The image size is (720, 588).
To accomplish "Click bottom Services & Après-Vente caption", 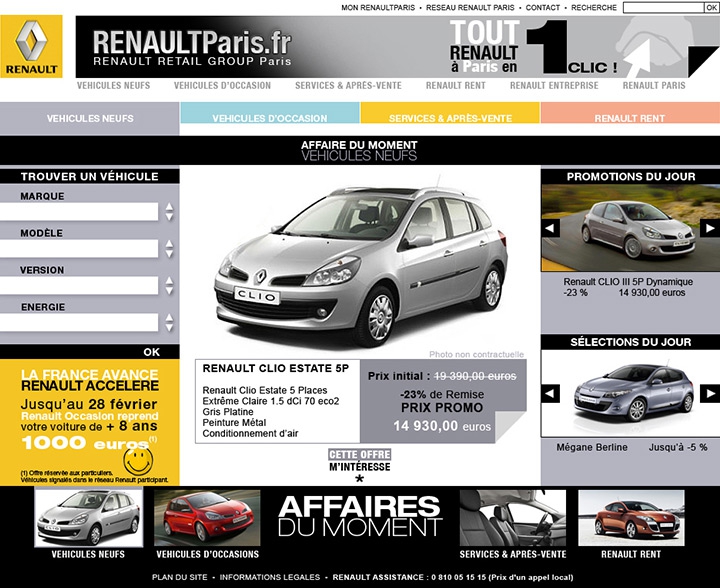I will click(x=513, y=554).
